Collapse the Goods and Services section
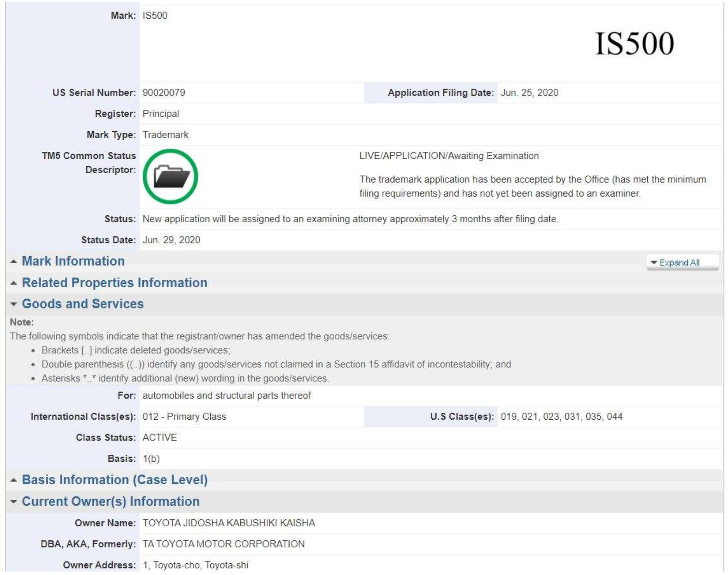The image size is (728, 575). coord(82,304)
